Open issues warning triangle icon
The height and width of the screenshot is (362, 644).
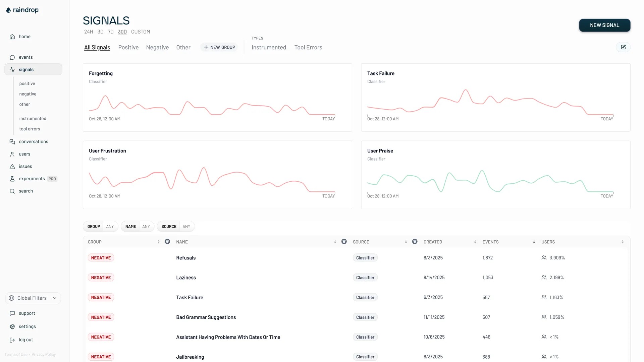tap(12, 167)
